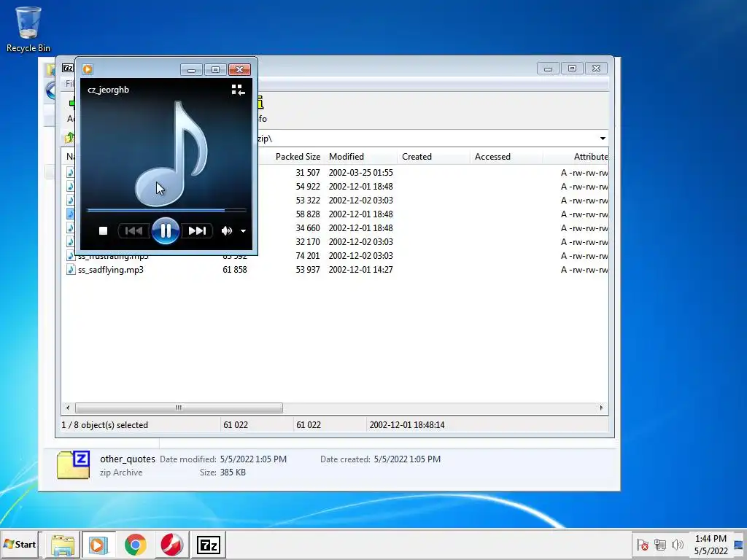The height and width of the screenshot is (560, 747).
Task: Open the Start menu
Action: coord(20,544)
